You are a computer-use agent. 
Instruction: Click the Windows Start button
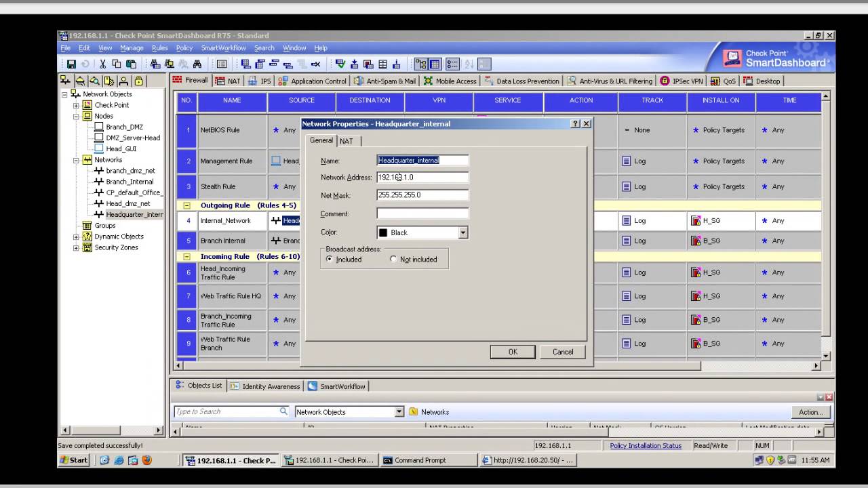[x=74, y=460]
